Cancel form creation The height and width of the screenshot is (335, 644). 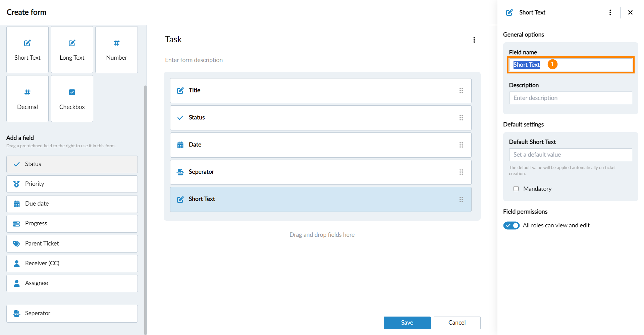click(457, 323)
